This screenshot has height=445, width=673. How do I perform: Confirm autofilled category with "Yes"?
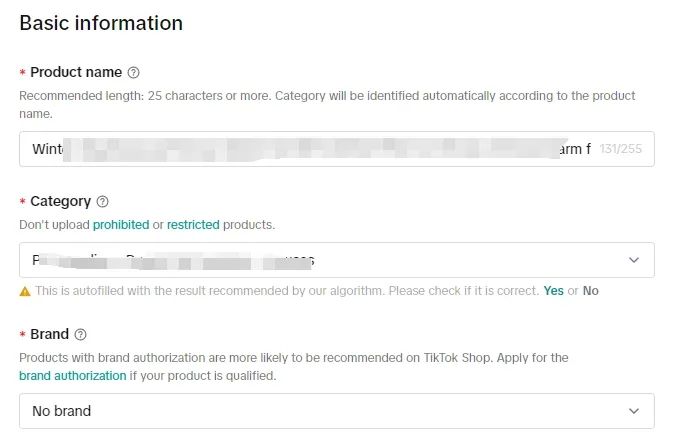553,291
